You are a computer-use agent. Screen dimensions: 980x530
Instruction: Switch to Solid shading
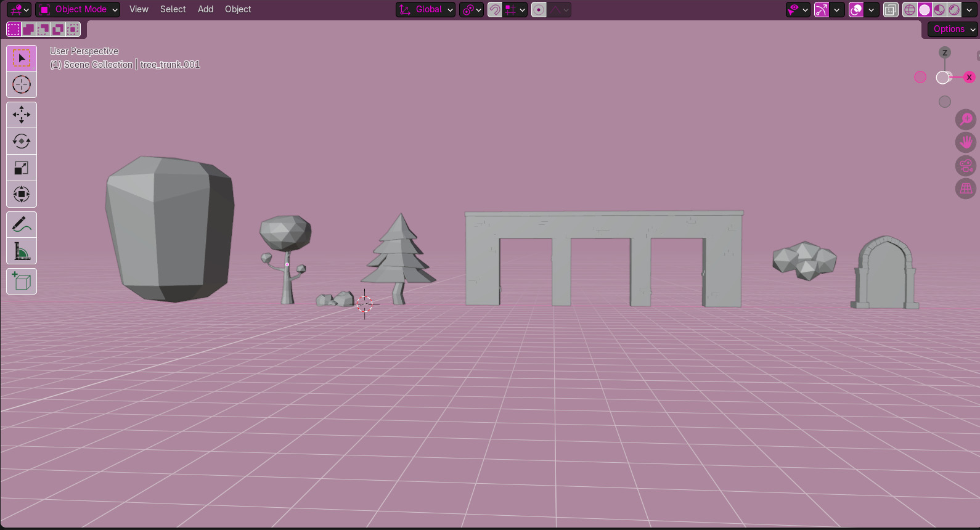coord(925,9)
